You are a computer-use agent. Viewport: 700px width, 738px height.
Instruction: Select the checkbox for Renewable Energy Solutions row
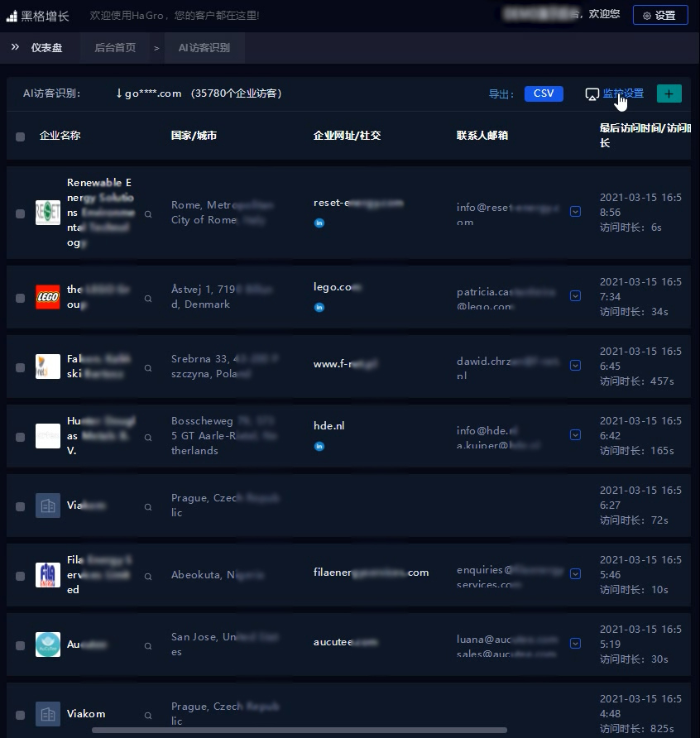tap(20, 213)
